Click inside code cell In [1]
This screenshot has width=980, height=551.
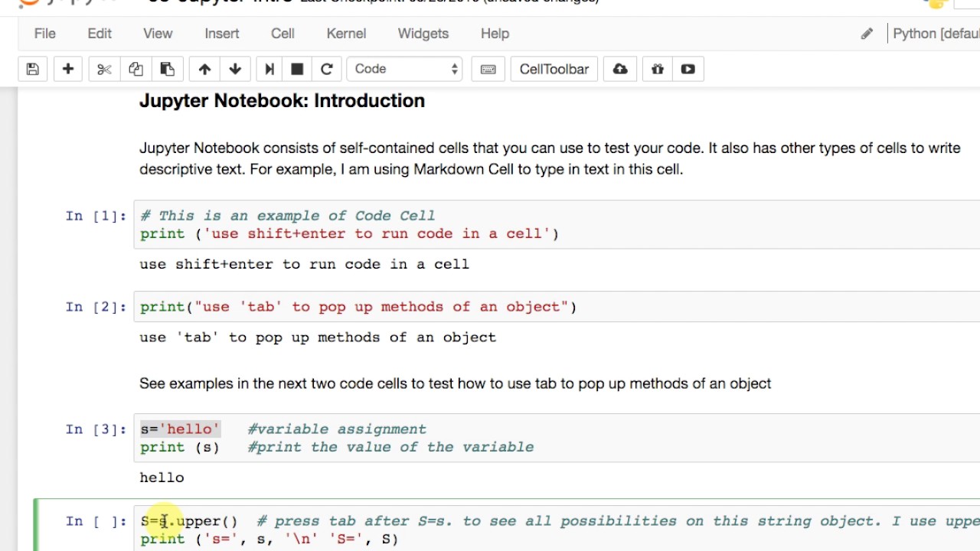pyautogui.click(x=557, y=225)
